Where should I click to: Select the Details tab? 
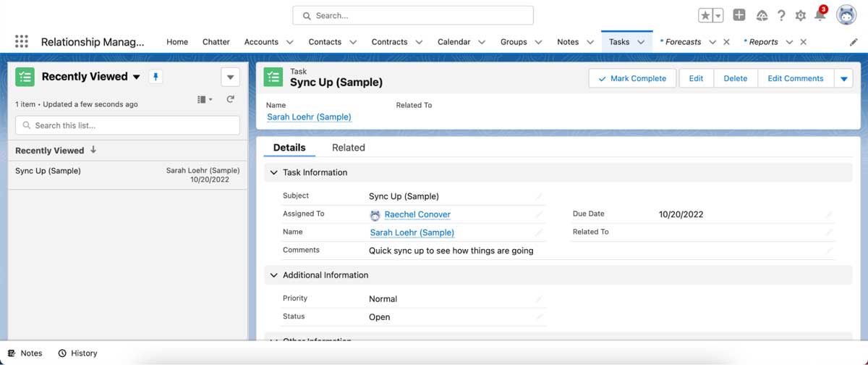[x=289, y=148]
